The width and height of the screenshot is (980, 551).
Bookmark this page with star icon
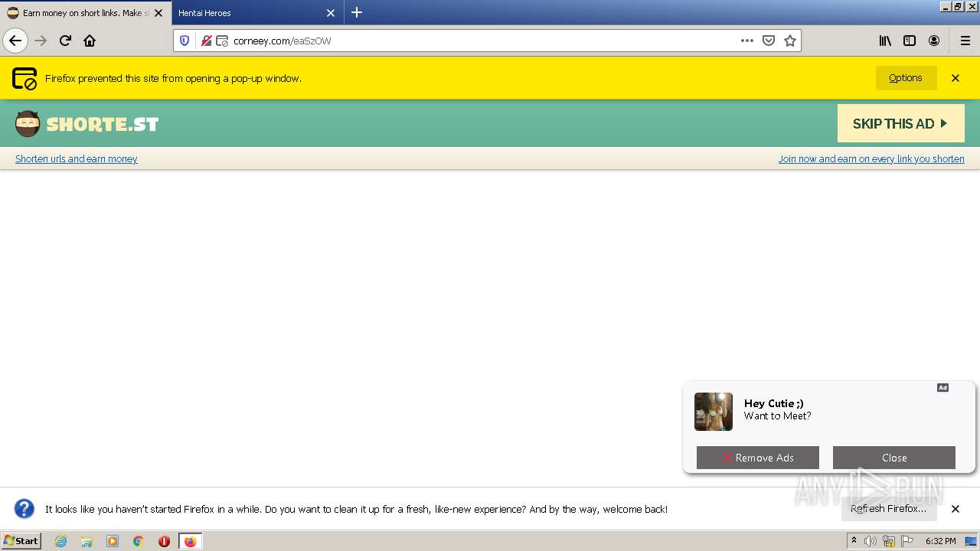click(790, 41)
